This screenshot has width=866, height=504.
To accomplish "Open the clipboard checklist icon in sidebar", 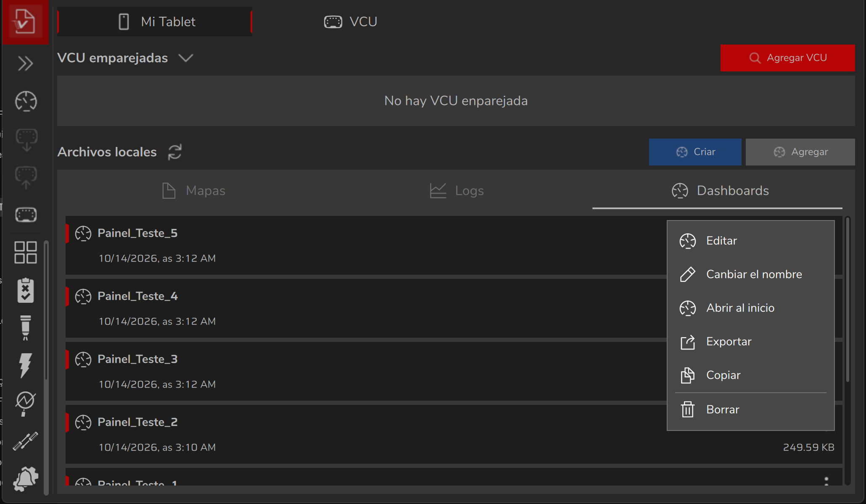I will [x=26, y=290].
